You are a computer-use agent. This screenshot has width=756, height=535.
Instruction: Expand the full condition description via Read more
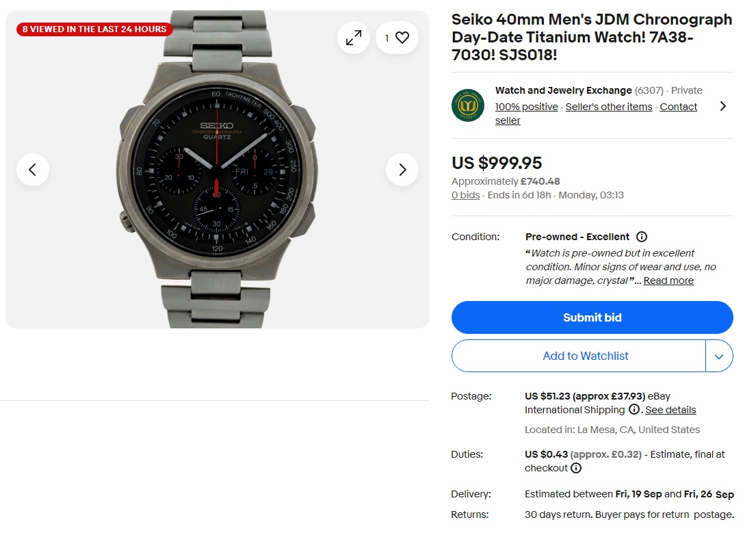point(668,280)
